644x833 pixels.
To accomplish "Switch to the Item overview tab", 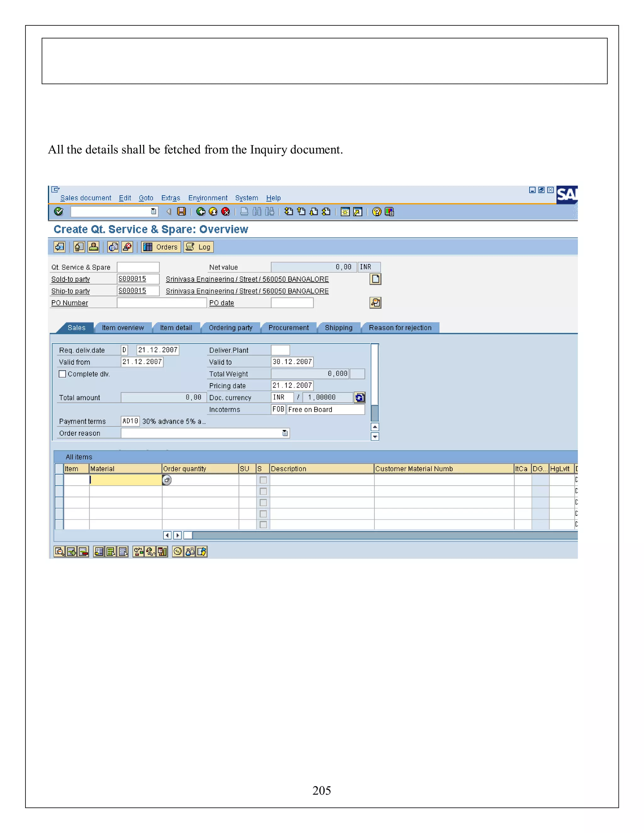I will (x=122, y=328).
